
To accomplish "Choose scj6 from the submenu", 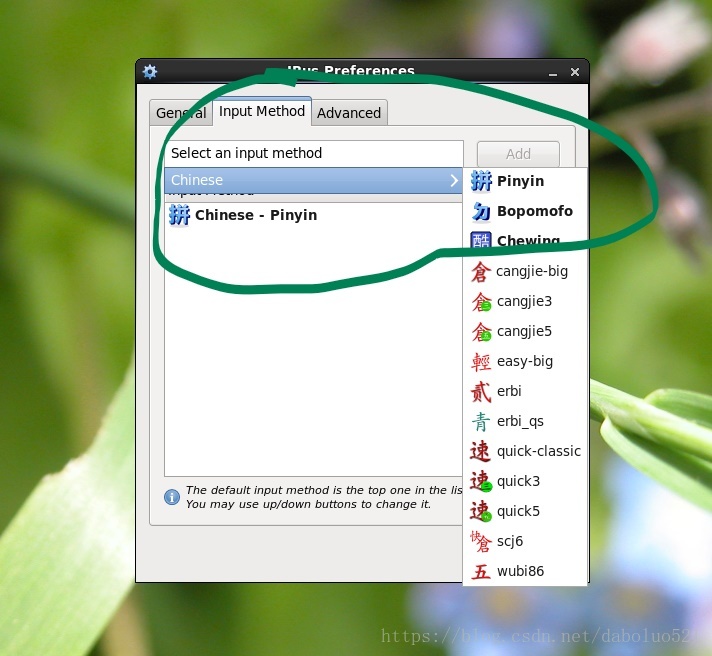I will pos(524,541).
